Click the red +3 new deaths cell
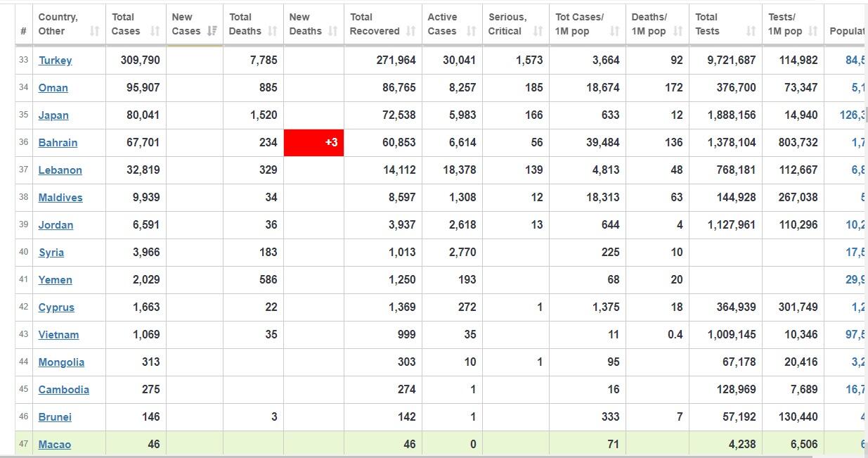 click(x=313, y=142)
